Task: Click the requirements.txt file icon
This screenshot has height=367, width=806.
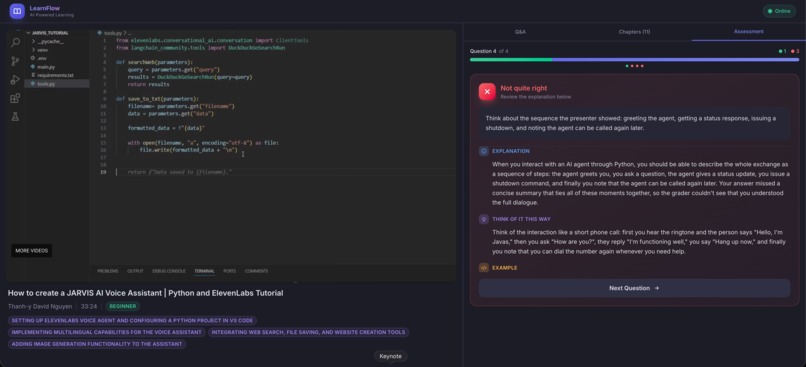Action: click(x=33, y=75)
